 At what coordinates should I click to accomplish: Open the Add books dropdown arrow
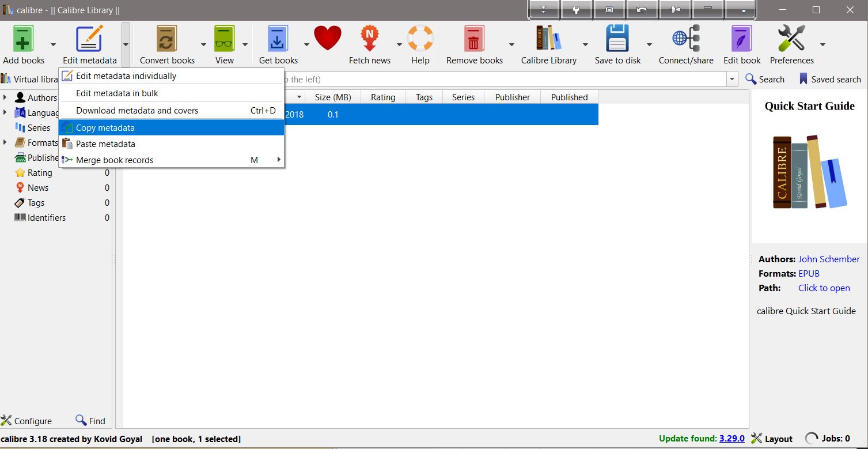click(x=53, y=44)
